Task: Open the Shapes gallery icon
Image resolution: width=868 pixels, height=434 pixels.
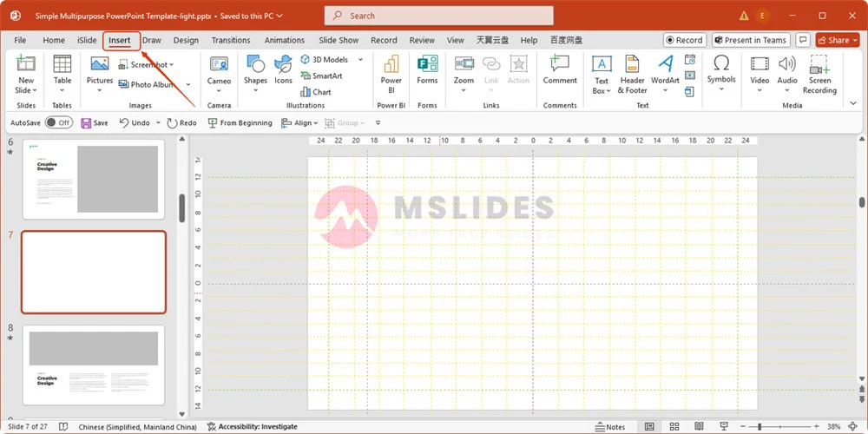Action: [255, 63]
